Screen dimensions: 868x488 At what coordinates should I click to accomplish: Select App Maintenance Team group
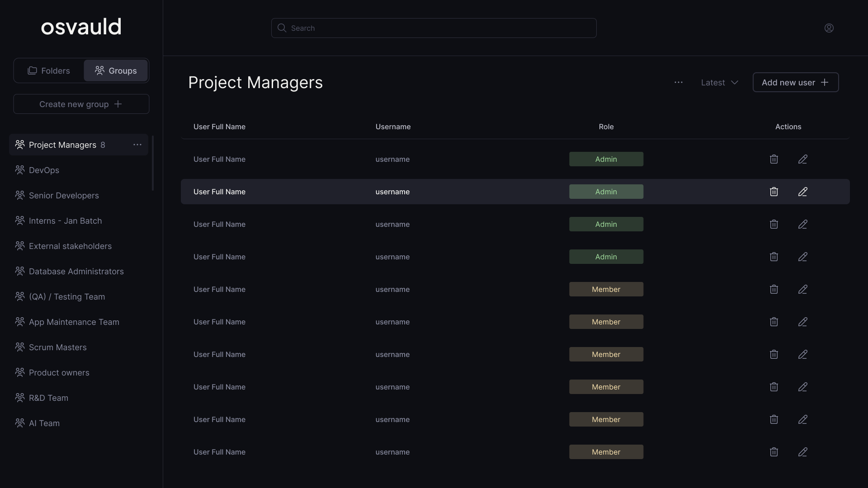(79, 322)
